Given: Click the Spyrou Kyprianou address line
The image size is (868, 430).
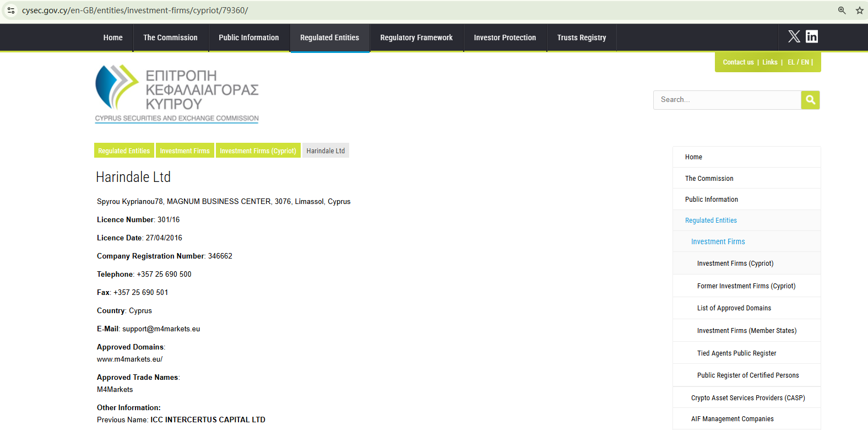Looking at the screenshot, I should coord(224,201).
